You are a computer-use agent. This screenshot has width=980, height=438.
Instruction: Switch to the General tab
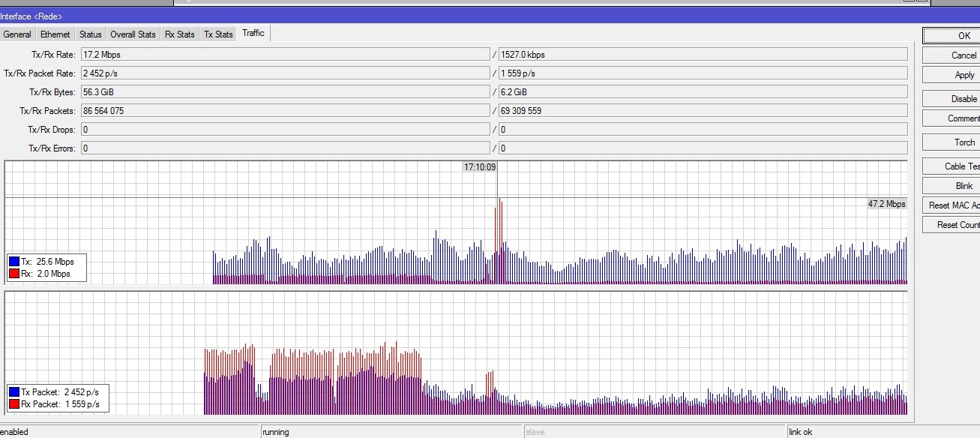[17, 34]
